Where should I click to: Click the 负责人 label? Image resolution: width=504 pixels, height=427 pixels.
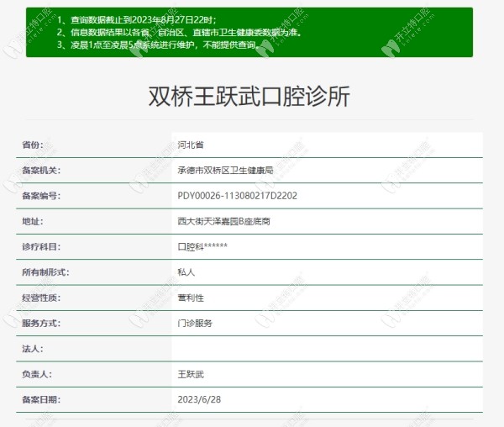pyautogui.click(x=37, y=374)
